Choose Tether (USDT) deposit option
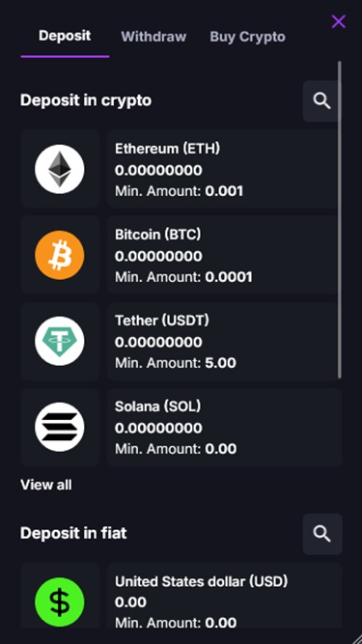Image resolution: width=362 pixels, height=644 pixels. (x=181, y=341)
